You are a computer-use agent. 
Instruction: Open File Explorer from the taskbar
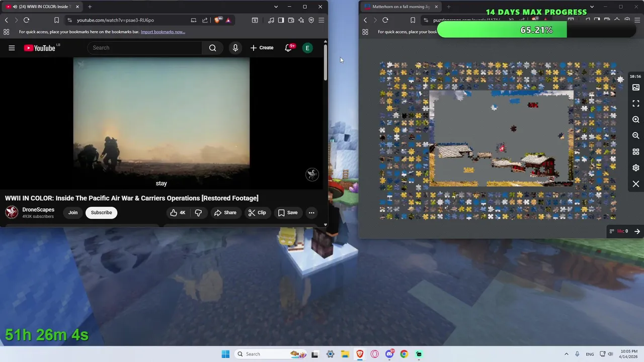tap(345, 354)
